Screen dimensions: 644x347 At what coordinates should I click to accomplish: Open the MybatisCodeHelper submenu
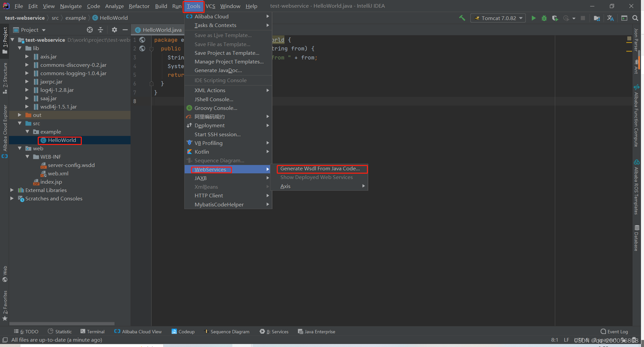click(x=228, y=204)
